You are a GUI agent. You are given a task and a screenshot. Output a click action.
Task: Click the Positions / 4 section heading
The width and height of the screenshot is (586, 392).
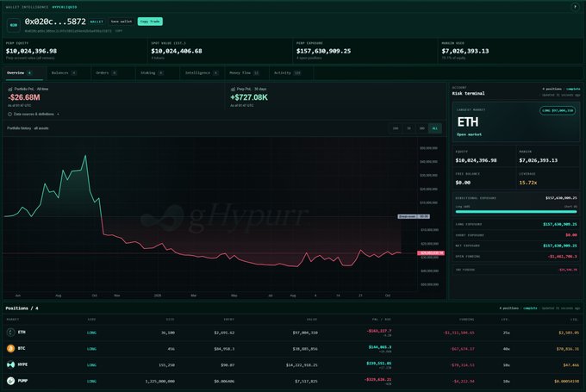pyautogui.click(x=22, y=308)
